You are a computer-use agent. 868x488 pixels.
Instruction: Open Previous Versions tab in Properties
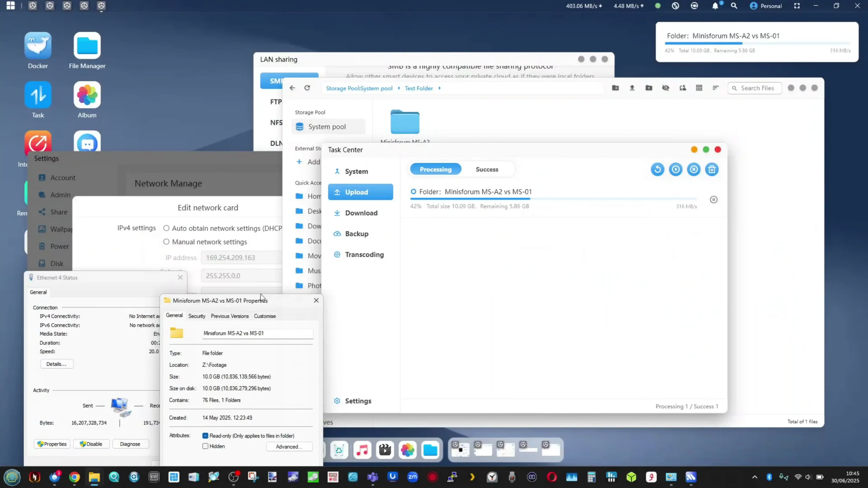[x=230, y=316]
